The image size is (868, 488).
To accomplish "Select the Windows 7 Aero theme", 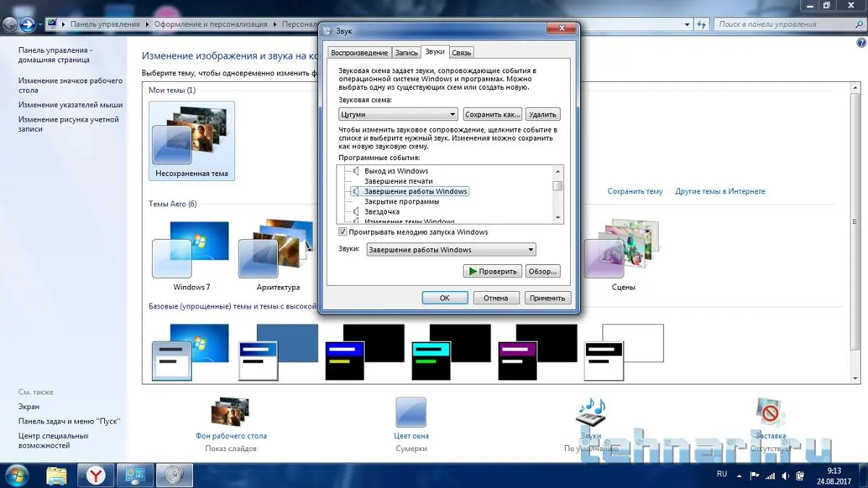I will point(191,251).
